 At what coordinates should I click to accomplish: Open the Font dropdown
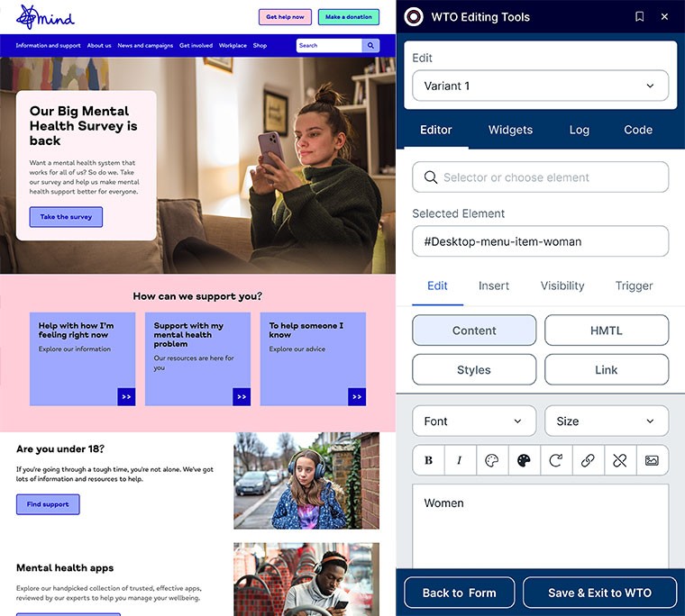tap(474, 421)
